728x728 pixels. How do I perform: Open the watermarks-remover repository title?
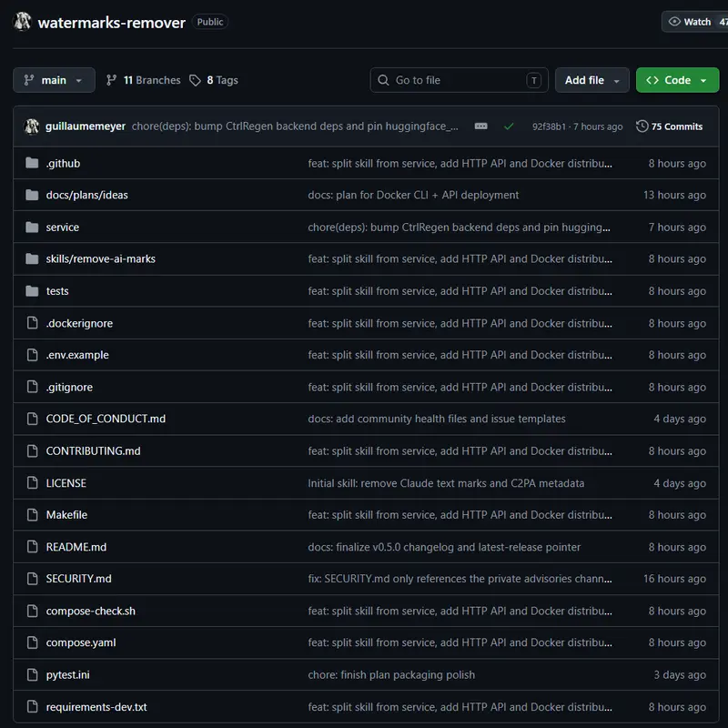(111, 22)
